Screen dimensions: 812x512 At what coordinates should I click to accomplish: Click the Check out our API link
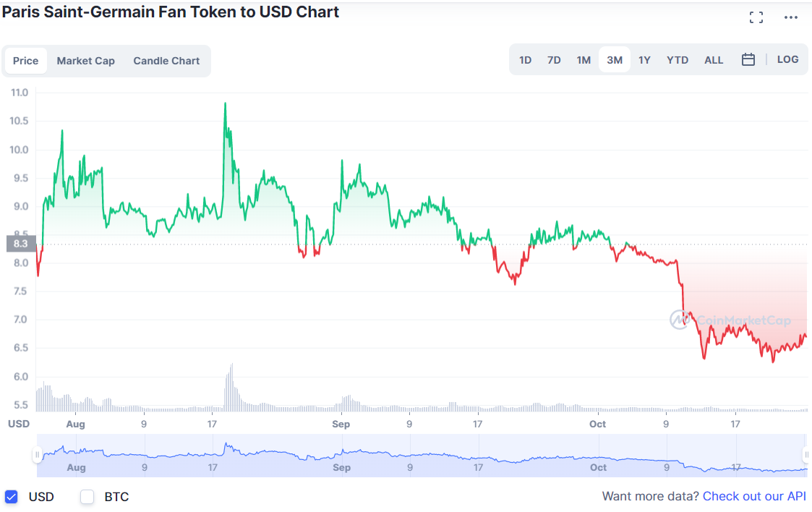click(754, 497)
